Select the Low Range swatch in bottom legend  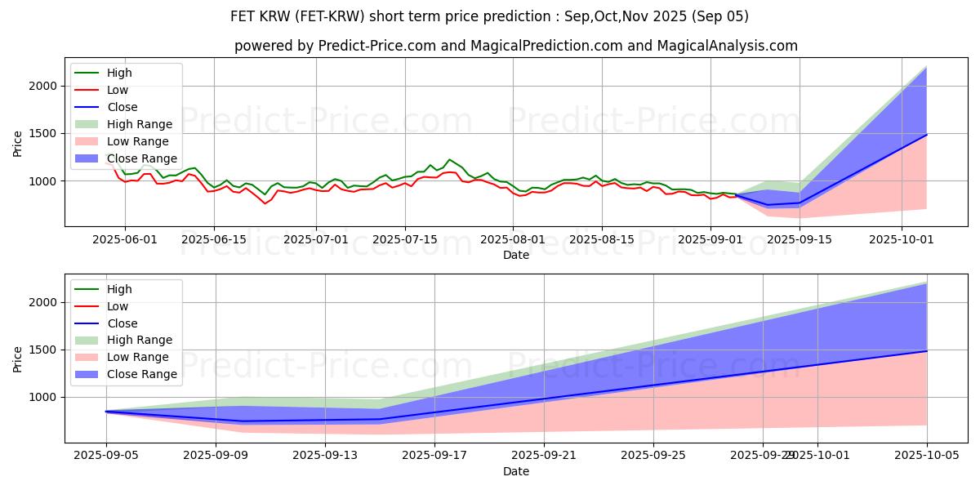[x=87, y=358]
